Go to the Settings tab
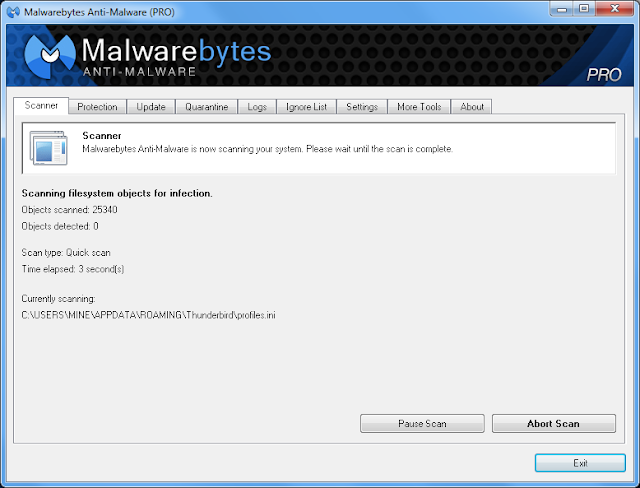 362,107
